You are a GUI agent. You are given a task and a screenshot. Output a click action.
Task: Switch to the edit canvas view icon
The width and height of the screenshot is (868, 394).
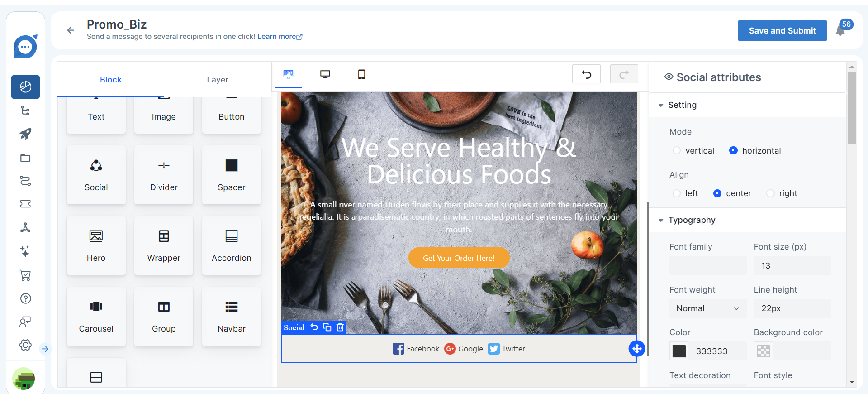(288, 74)
